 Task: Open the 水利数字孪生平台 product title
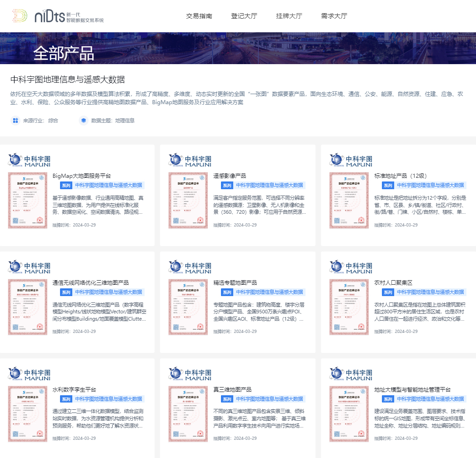click(x=74, y=390)
